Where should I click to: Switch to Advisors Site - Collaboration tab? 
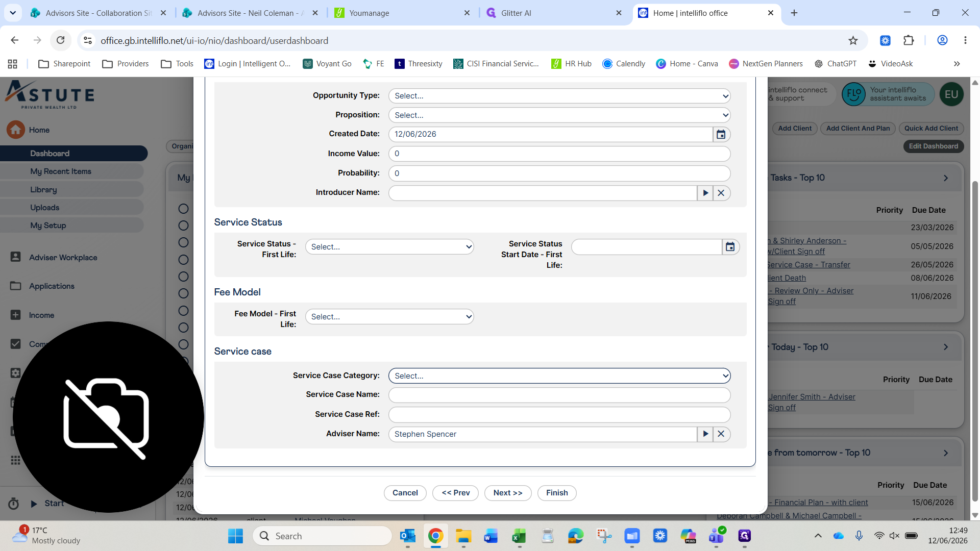click(99, 13)
